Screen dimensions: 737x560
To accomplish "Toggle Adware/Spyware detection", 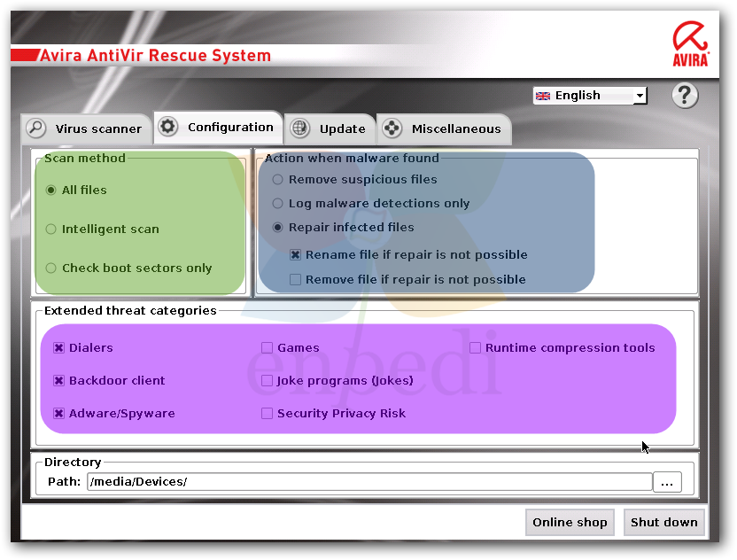I will tap(58, 413).
